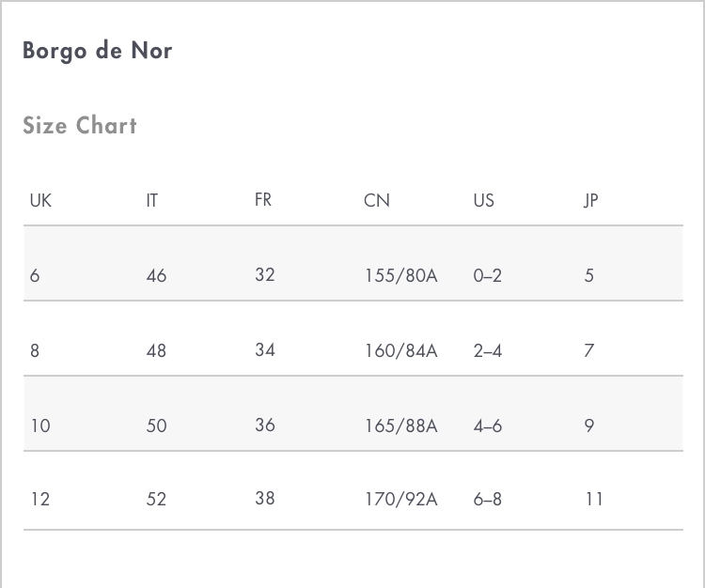This screenshot has height=588, width=705.
Task: Select the JP size 11 cell
Action: pos(594,499)
